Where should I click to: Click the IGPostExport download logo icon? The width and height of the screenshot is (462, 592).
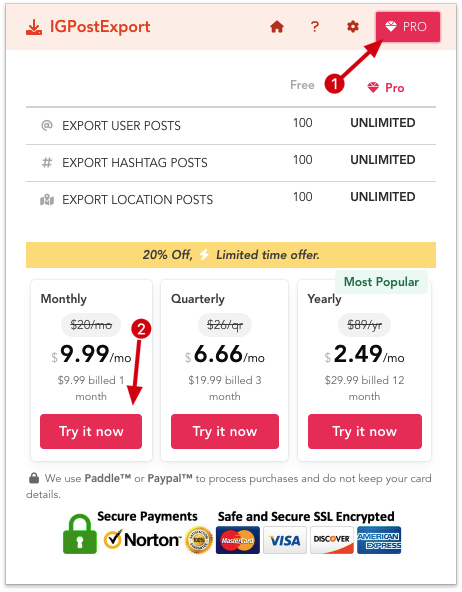point(34,28)
